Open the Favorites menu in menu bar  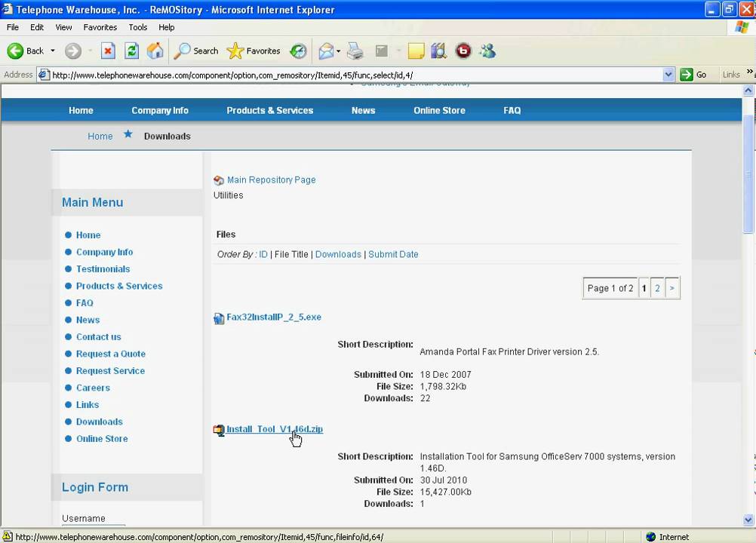click(x=100, y=27)
